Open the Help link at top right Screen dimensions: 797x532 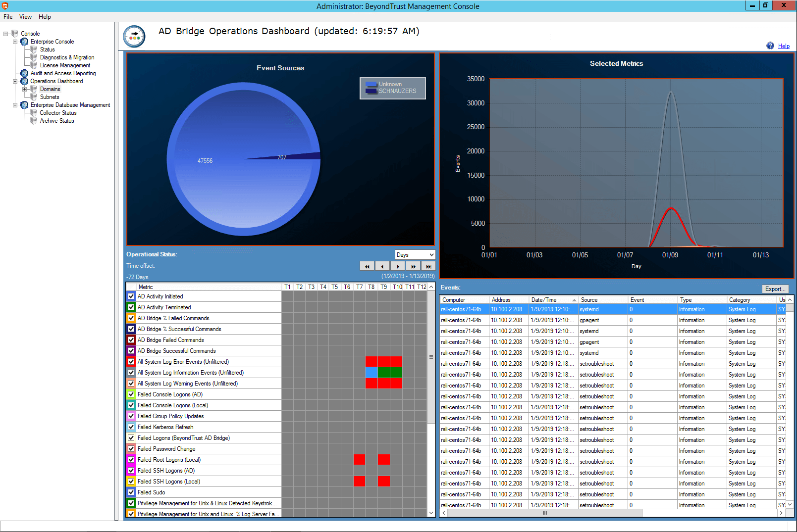(x=784, y=46)
